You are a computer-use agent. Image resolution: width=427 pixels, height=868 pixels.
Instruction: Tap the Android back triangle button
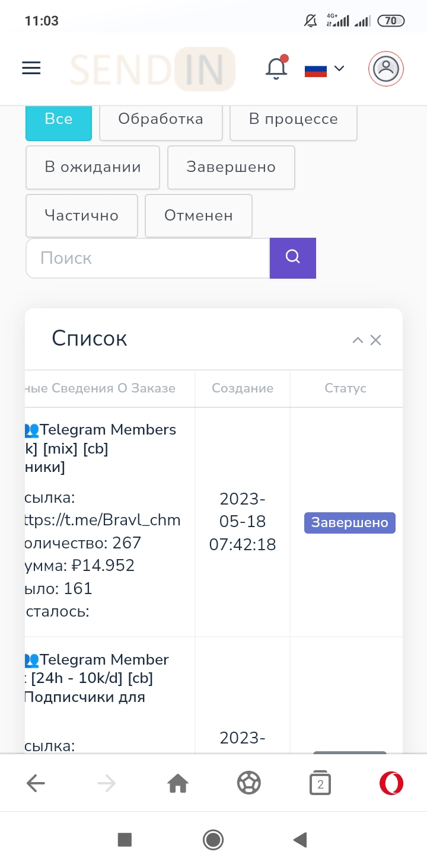point(301,840)
